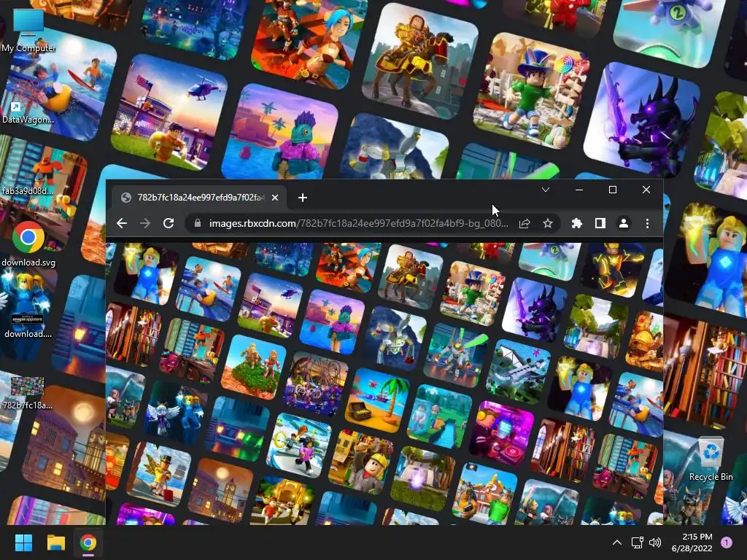
Task: Expand the tab search chevron in Chrome
Action: (x=546, y=190)
